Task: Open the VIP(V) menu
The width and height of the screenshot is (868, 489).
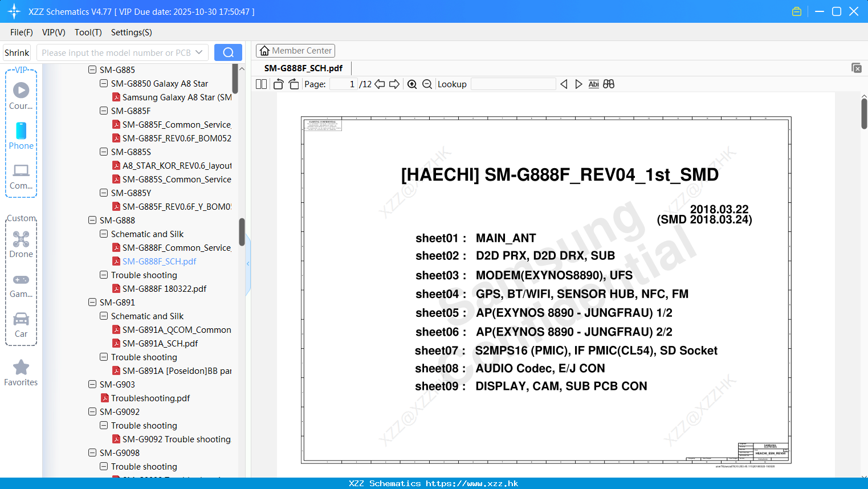Action: (54, 32)
